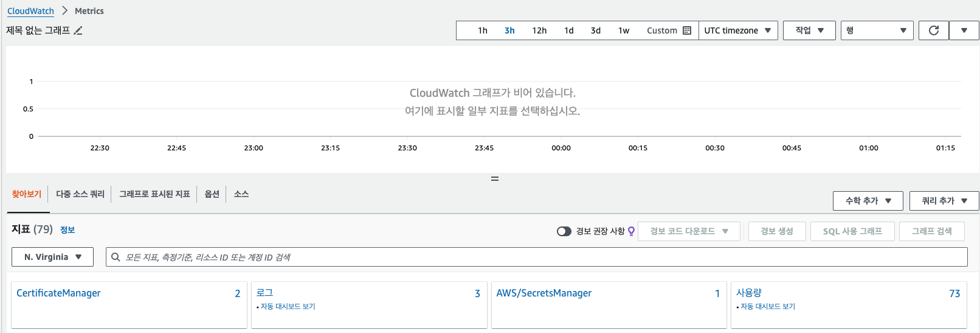Switch to the 소스 tab
Viewport: 980px width, 333px height.
click(241, 194)
